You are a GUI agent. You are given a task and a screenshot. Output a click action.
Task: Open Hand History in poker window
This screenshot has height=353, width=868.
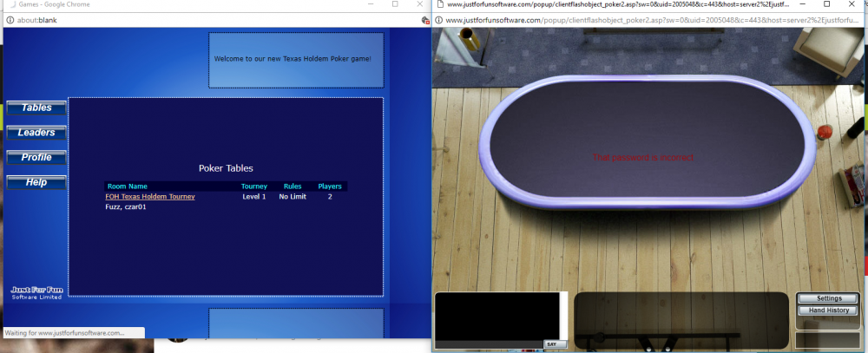(829, 311)
